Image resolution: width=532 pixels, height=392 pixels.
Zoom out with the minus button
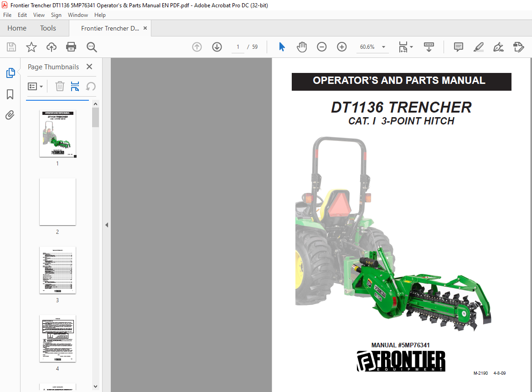[322, 47]
